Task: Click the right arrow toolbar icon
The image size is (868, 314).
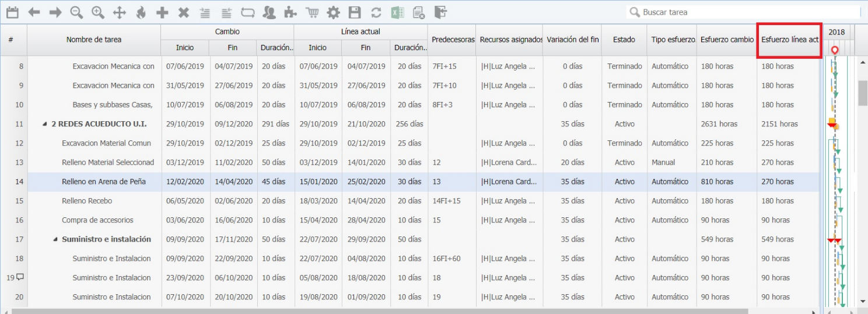Action: point(55,12)
